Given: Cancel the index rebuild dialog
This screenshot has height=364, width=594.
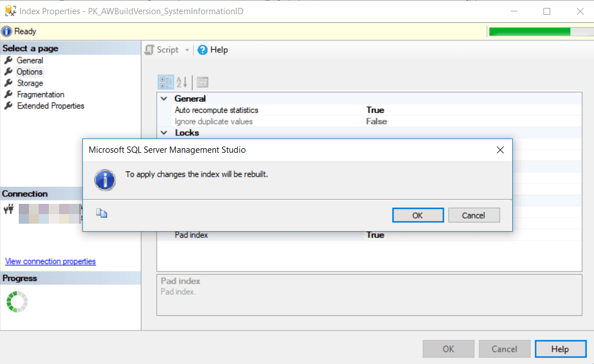Looking at the screenshot, I should 474,215.
